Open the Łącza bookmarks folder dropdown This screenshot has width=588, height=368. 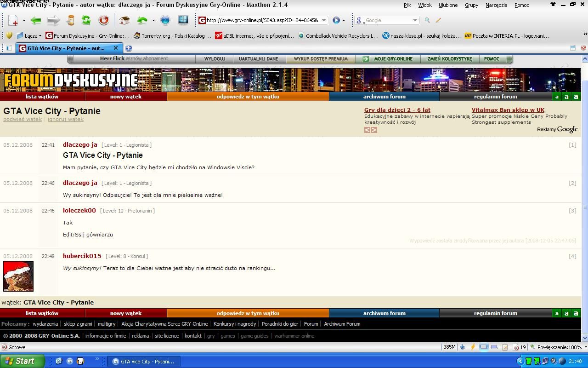coord(40,36)
